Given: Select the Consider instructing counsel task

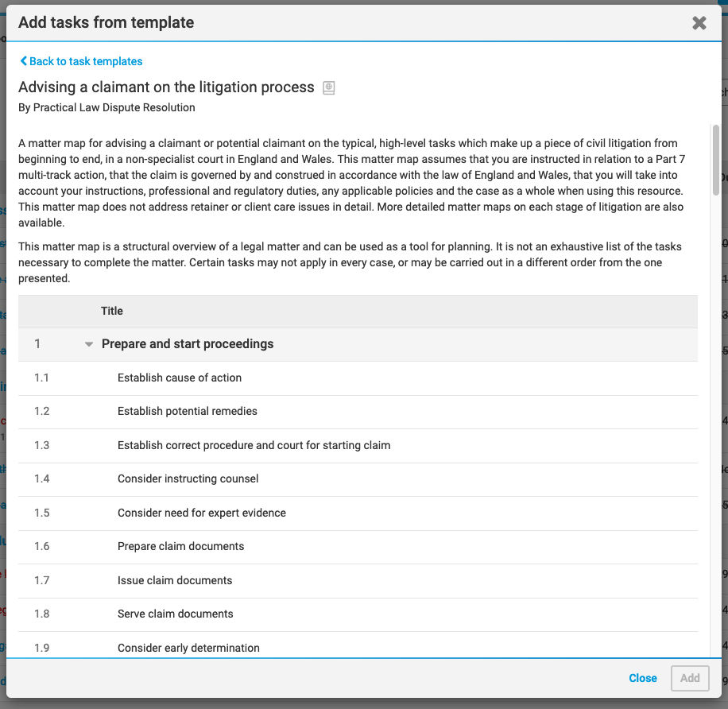Looking at the screenshot, I should tap(358, 479).
